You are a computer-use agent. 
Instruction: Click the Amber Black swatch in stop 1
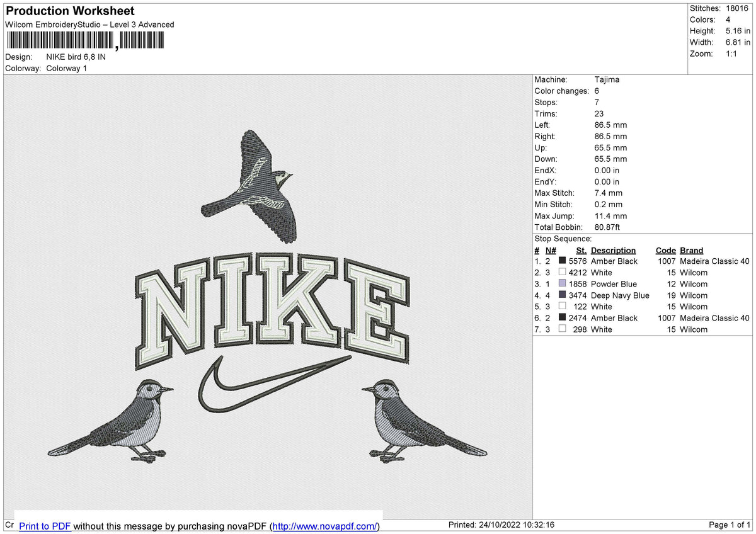(562, 261)
